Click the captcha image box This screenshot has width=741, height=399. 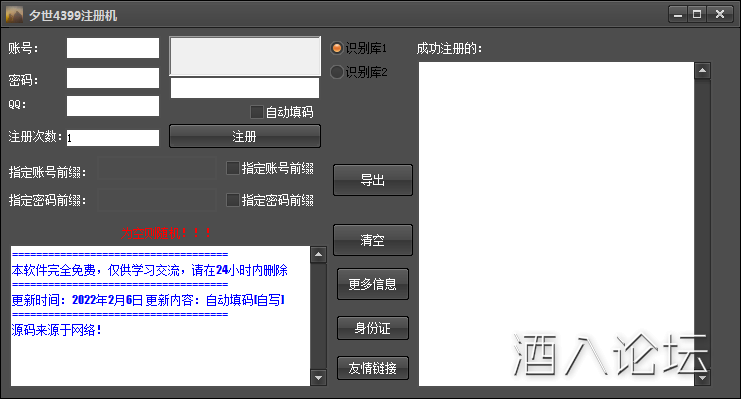245,56
